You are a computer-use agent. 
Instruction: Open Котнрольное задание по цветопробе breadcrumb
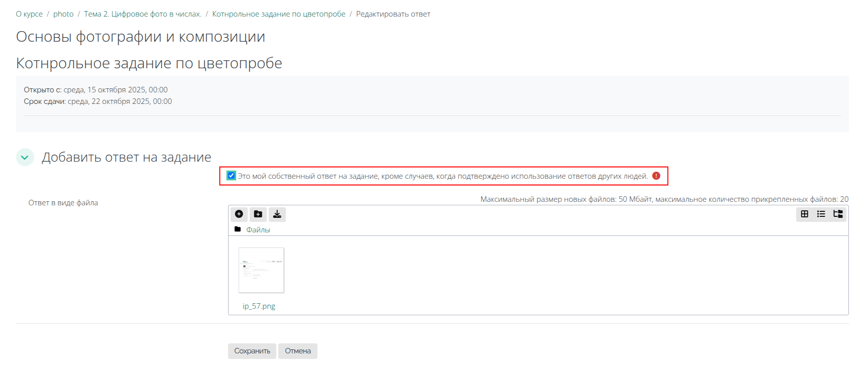point(279,14)
